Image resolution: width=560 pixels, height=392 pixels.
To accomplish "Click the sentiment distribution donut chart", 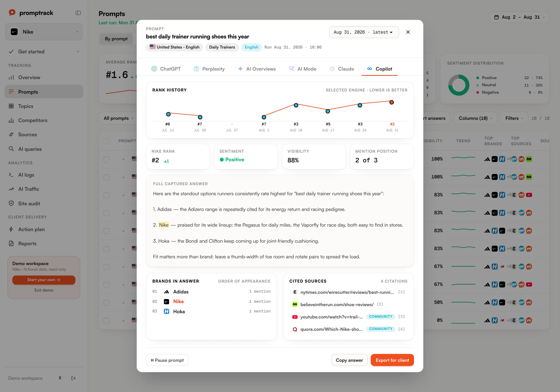I will 458,85.
